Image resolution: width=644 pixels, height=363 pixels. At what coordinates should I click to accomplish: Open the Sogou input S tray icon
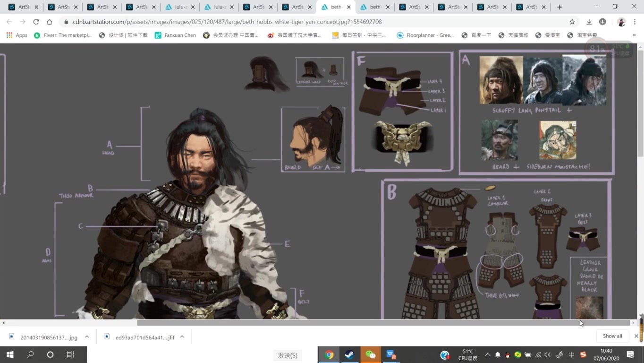[583, 354]
